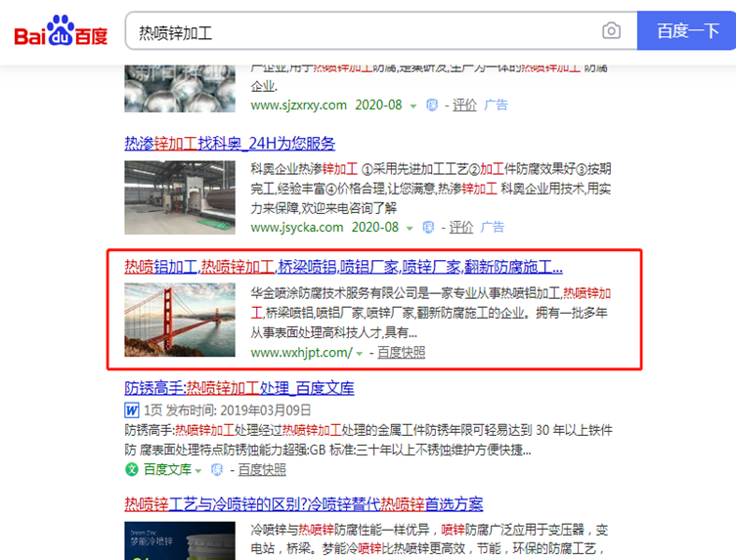Click 百度快照 under www.wxhjpt.com result
The image size is (736, 560).
pyautogui.click(x=402, y=353)
